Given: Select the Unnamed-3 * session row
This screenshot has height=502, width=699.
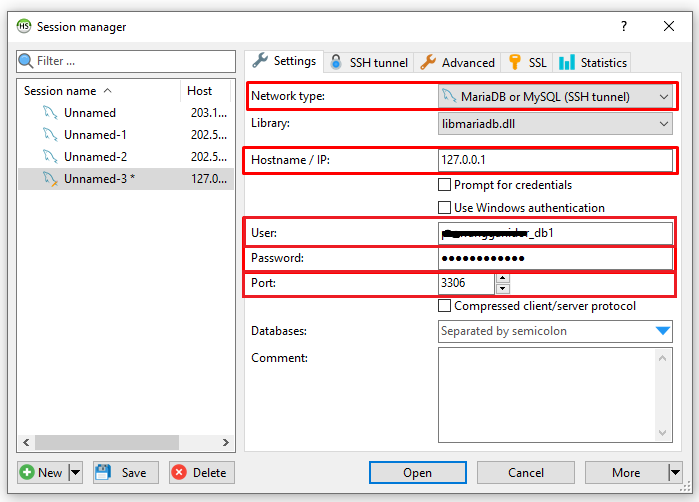Looking at the screenshot, I should pos(126,179).
